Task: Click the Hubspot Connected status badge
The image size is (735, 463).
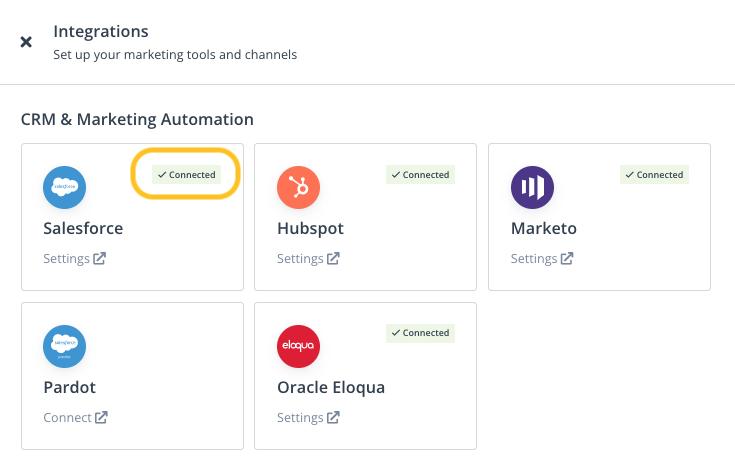Action: (x=420, y=175)
